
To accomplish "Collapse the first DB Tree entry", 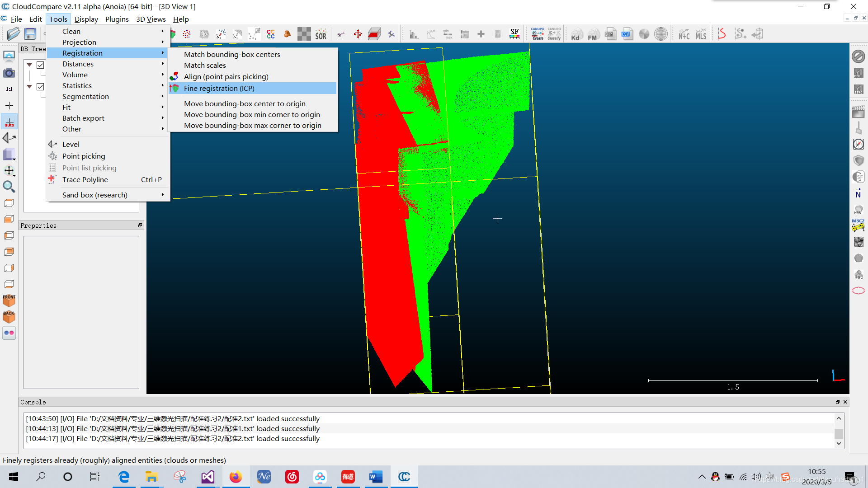I will coord(29,65).
